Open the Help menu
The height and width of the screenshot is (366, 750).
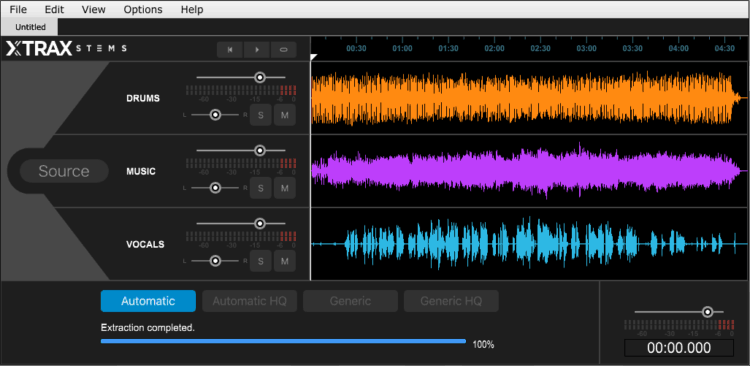(x=192, y=10)
